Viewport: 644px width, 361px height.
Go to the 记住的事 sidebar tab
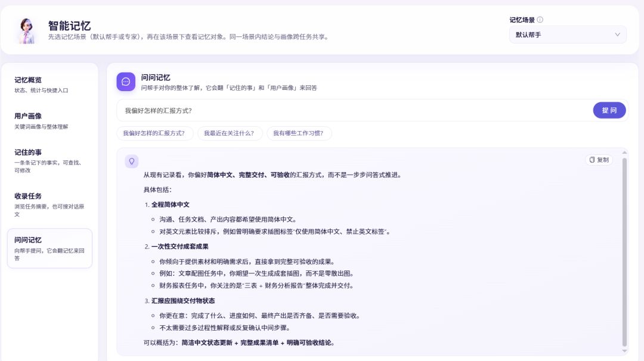tap(49, 161)
